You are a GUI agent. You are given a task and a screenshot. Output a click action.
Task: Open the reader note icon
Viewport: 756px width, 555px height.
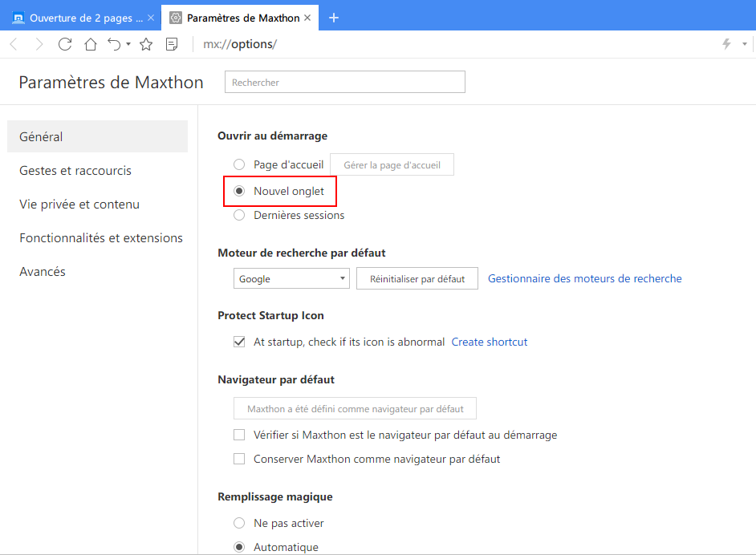172,44
